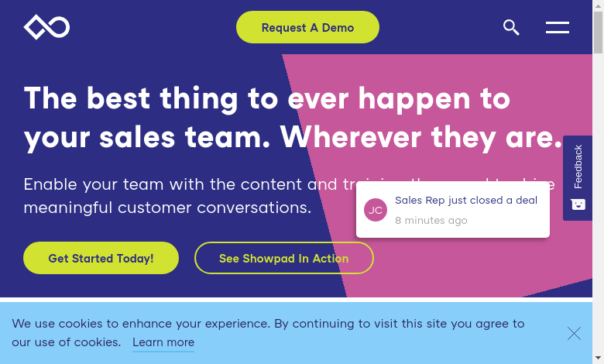The image size is (604, 364).
Task: Open the hamburger navigation menu
Action: tap(558, 27)
